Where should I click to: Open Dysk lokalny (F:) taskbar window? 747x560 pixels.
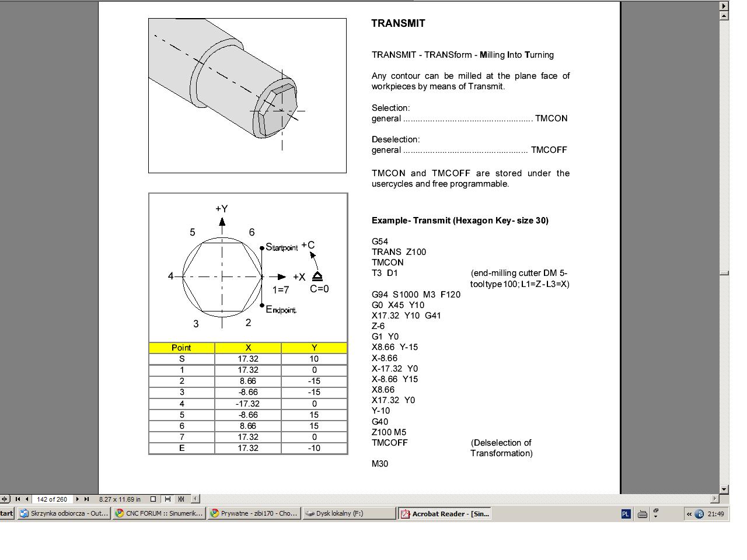pos(350,513)
